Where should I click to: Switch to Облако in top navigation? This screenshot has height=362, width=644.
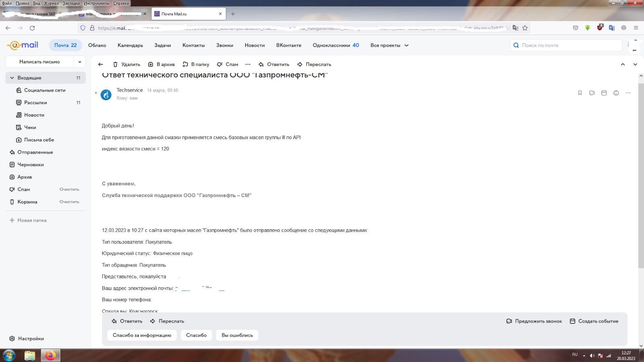tap(97, 45)
